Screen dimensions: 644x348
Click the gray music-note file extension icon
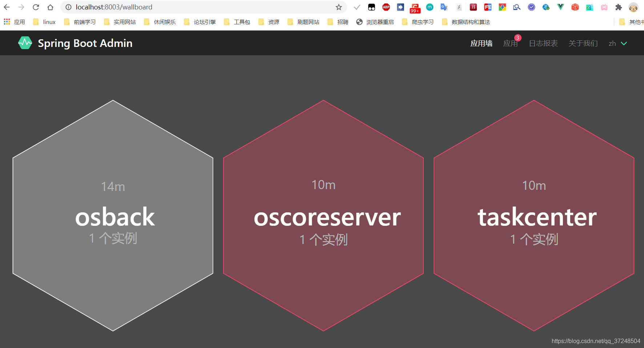tap(459, 7)
